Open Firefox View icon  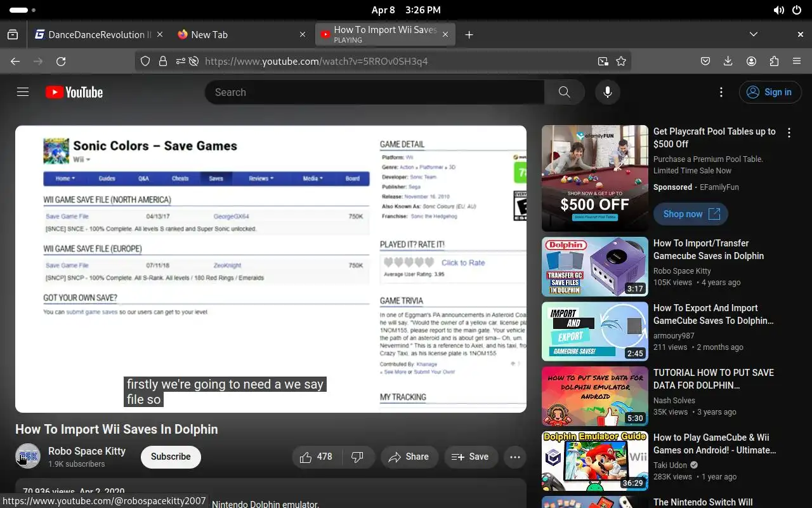tap(13, 34)
